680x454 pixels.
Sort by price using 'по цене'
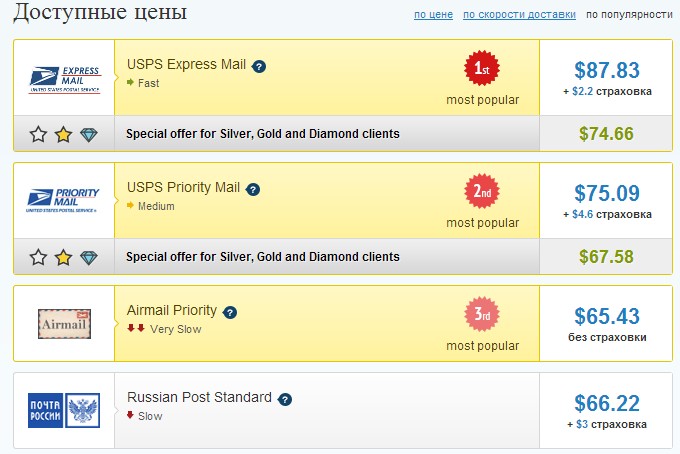(433, 15)
